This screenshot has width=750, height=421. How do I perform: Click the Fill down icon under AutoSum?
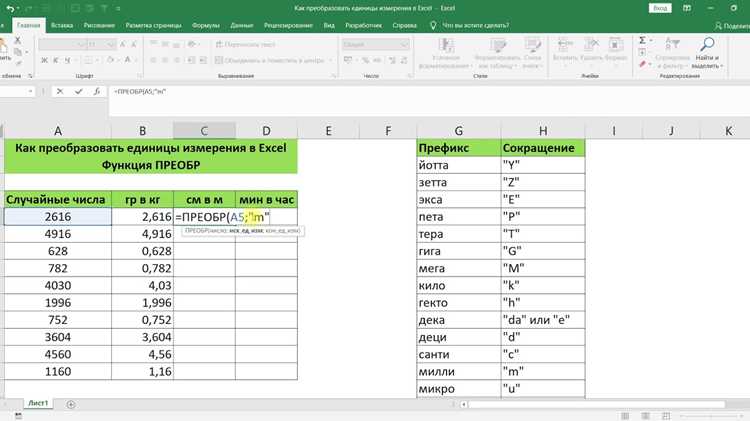coord(642,52)
